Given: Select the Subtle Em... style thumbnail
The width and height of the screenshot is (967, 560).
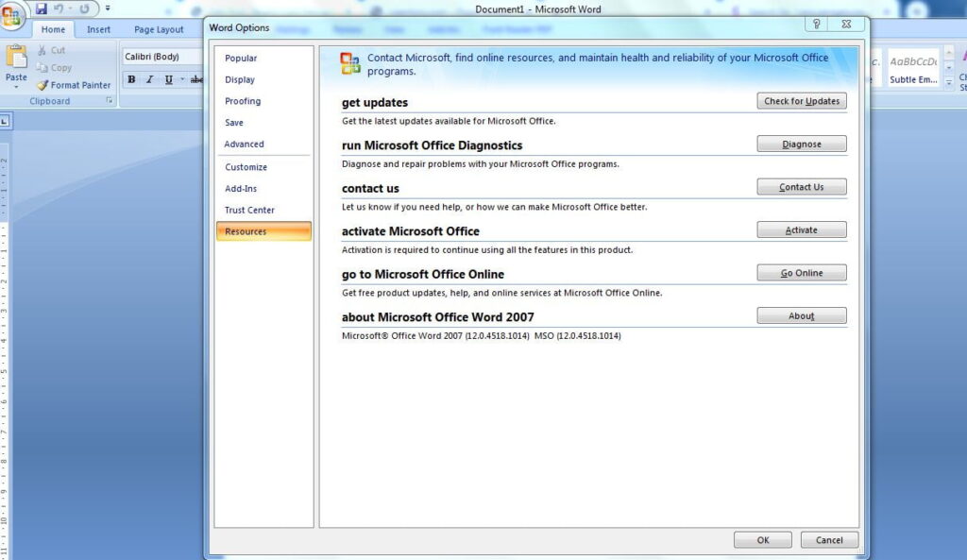Looking at the screenshot, I should pyautogui.click(x=913, y=68).
